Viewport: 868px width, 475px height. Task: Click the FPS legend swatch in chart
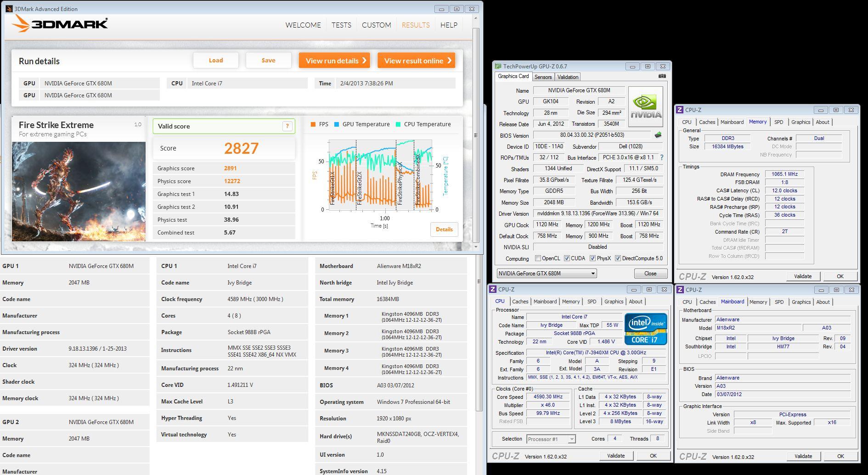(313, 124)
